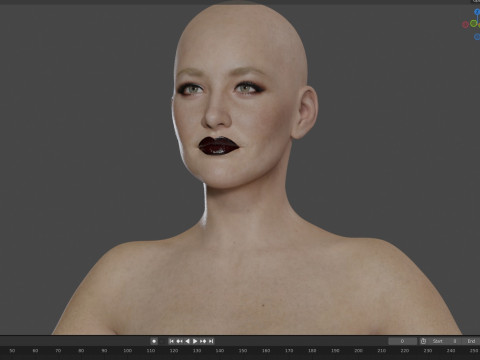
Task: Toggle the auto keying record button
Action: click(x=154, y=341)
